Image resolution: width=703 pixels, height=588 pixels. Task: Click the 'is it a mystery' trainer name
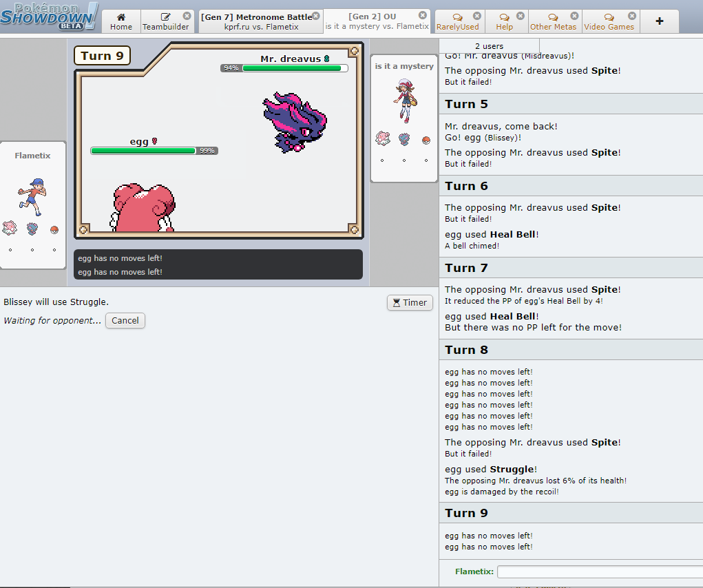click(x=404, y=66)
